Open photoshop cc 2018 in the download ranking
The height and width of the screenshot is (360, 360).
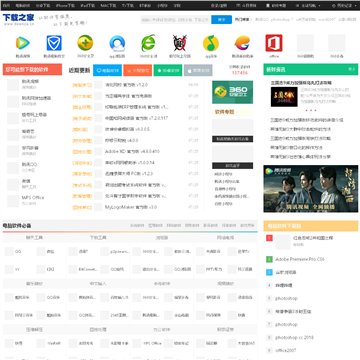coord(294,337)
